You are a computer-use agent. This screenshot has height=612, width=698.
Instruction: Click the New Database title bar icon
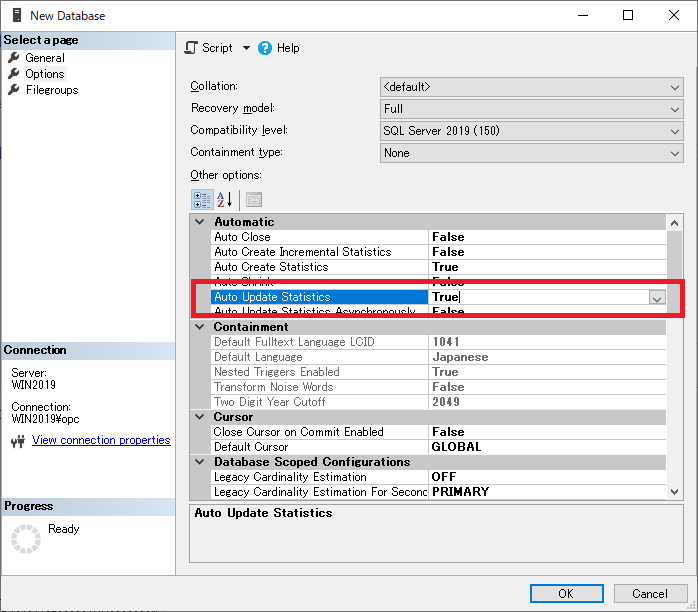coord(17,15)
